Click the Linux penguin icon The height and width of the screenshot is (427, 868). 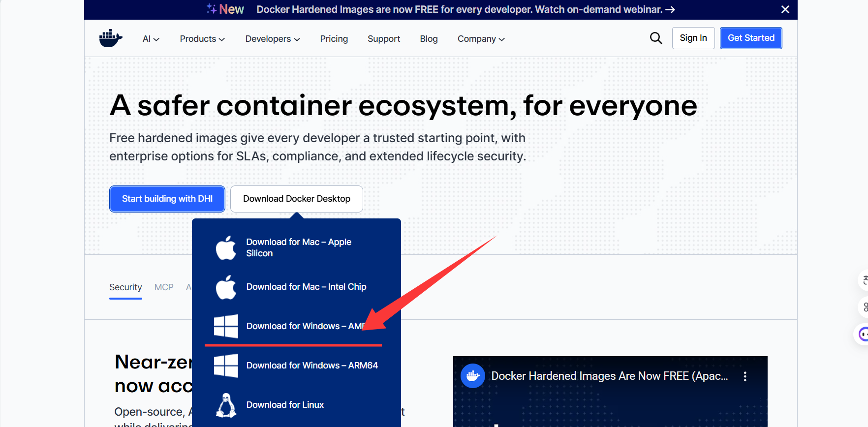point(226,405)
